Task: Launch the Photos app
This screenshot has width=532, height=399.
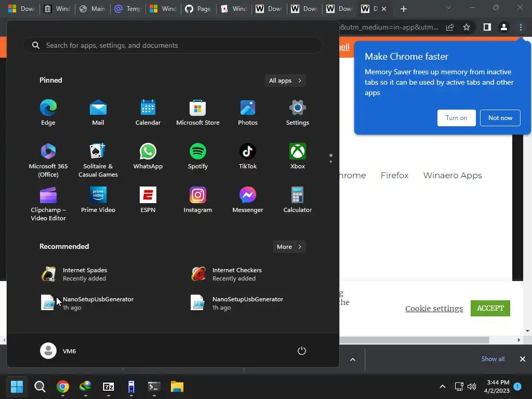Action: point(248,113)
